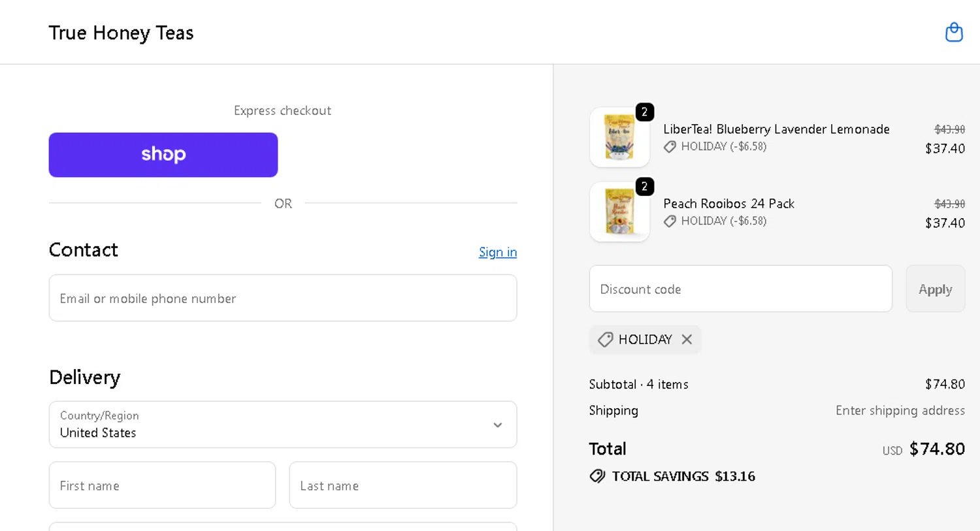Click the True Honey Teas store title
The image size is (980, 531).
[121, 33]
